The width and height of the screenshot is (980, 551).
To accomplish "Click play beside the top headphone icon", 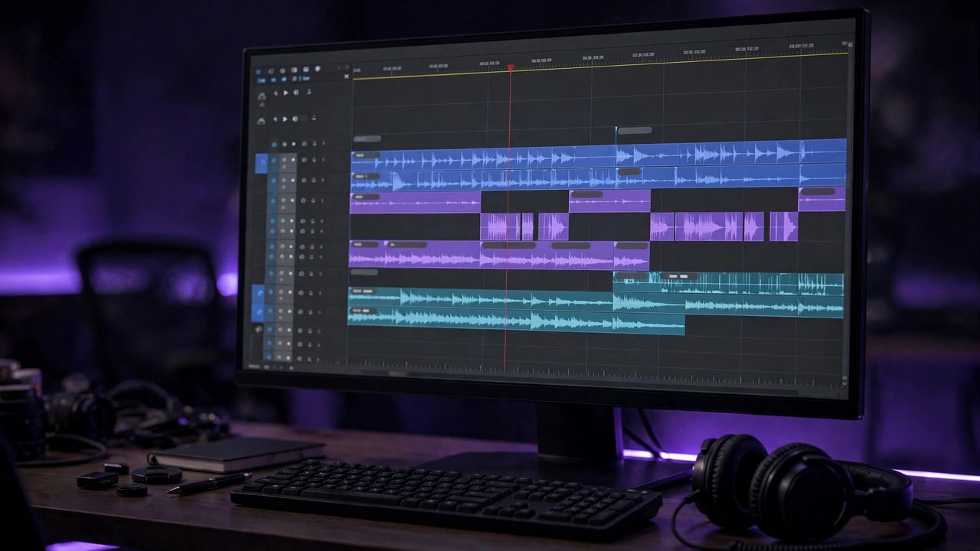I will tap(286, 93).
